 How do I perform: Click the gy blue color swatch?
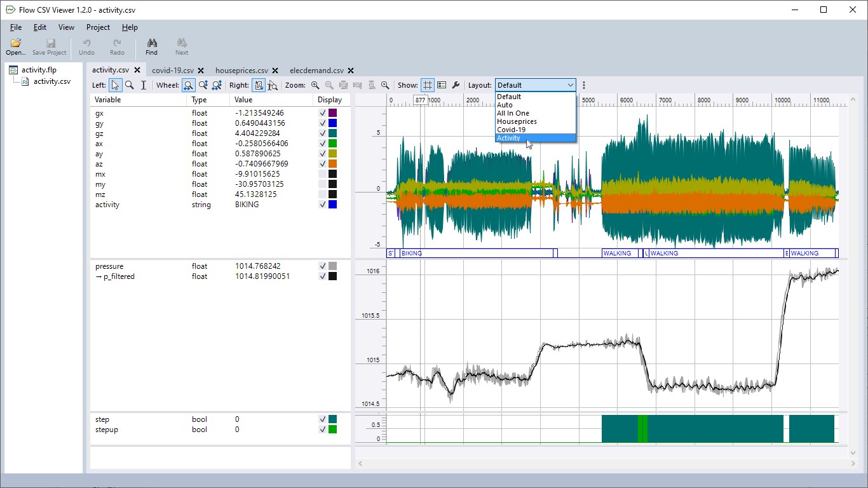coord(333,123)
